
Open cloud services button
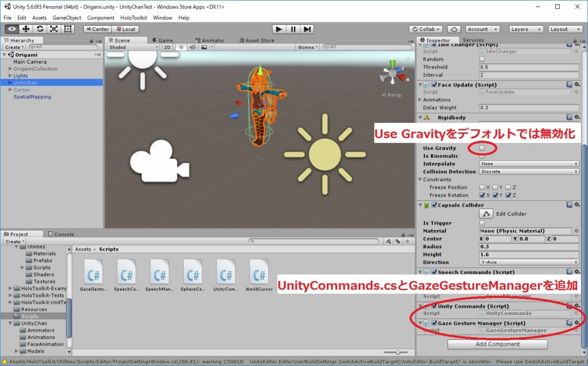(454, 29)
